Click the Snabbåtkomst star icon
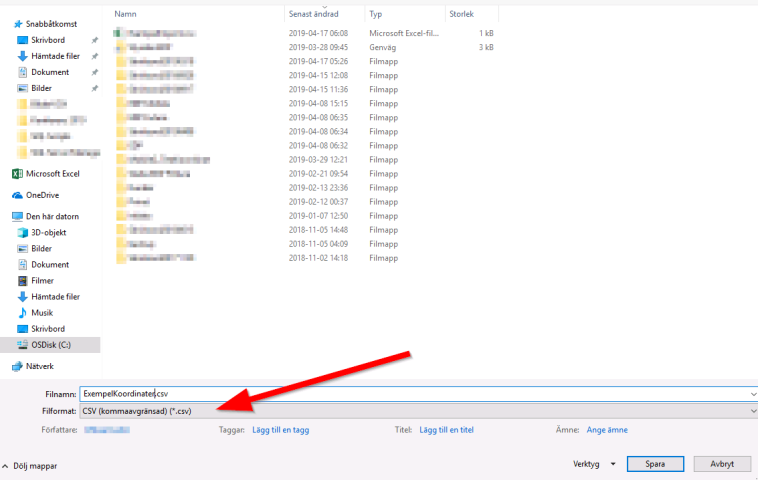 point(17,24)
